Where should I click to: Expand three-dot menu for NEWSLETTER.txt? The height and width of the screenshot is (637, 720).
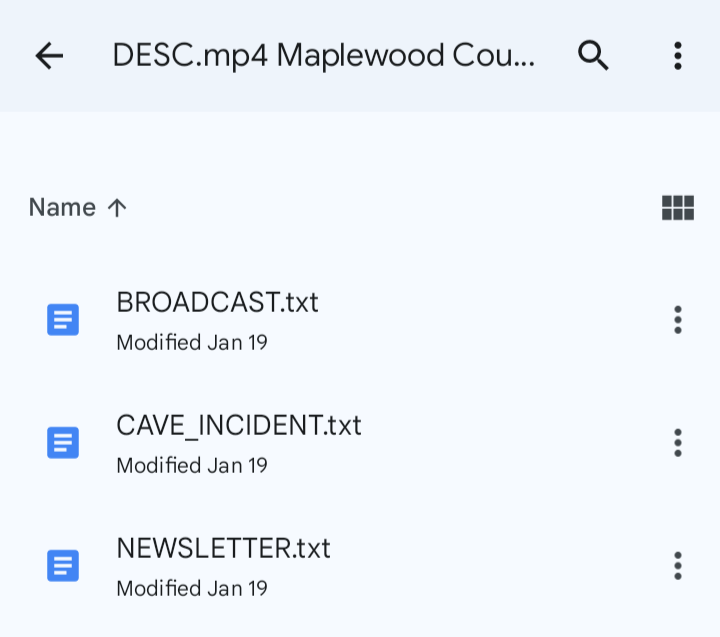(x=678, y=565)
